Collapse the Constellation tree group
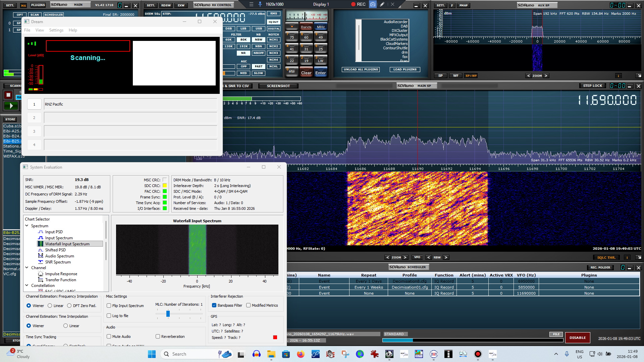Viewport: 644px width, 362px height. tap(27, 286)
